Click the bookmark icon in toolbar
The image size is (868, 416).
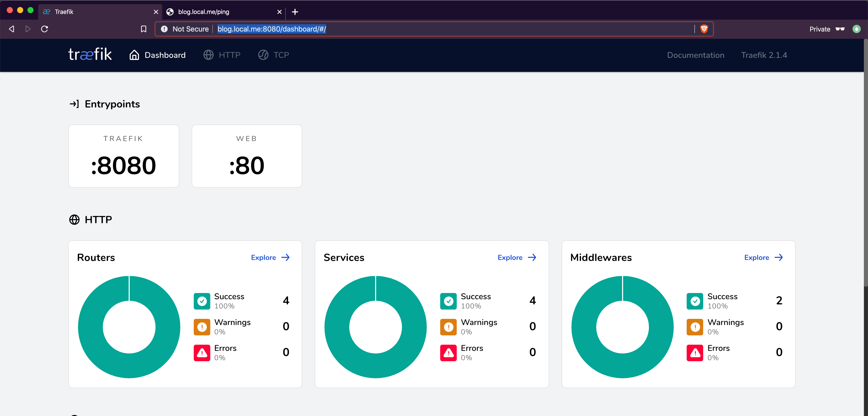tap(144, 29)
